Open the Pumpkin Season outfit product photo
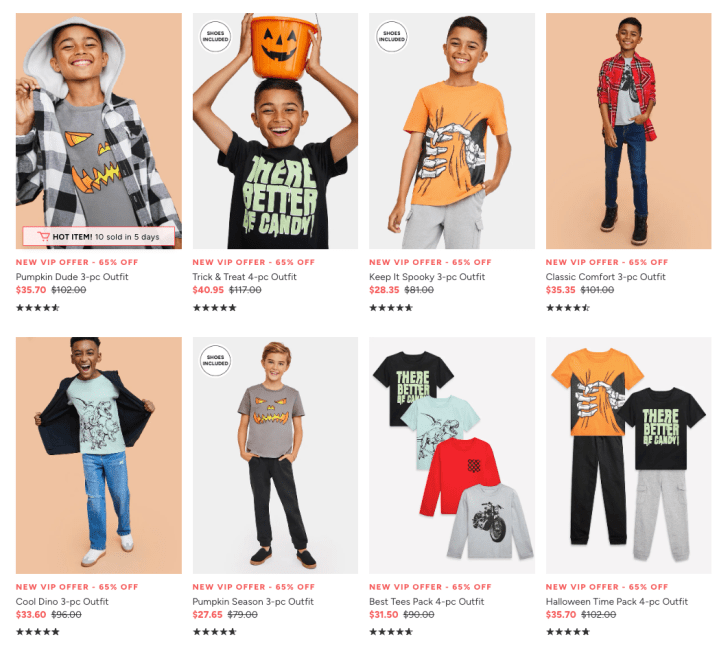This screenshot has width=719, height=659. 275,455
